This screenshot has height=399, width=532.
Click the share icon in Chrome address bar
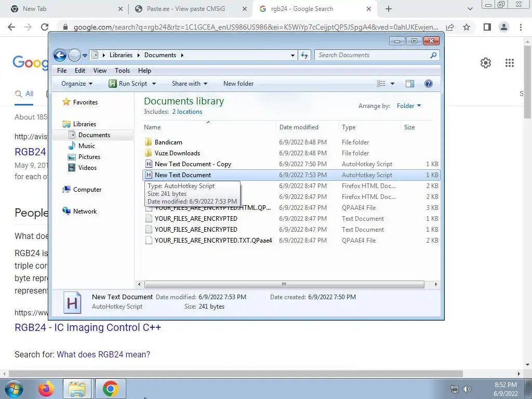(450, 27)
